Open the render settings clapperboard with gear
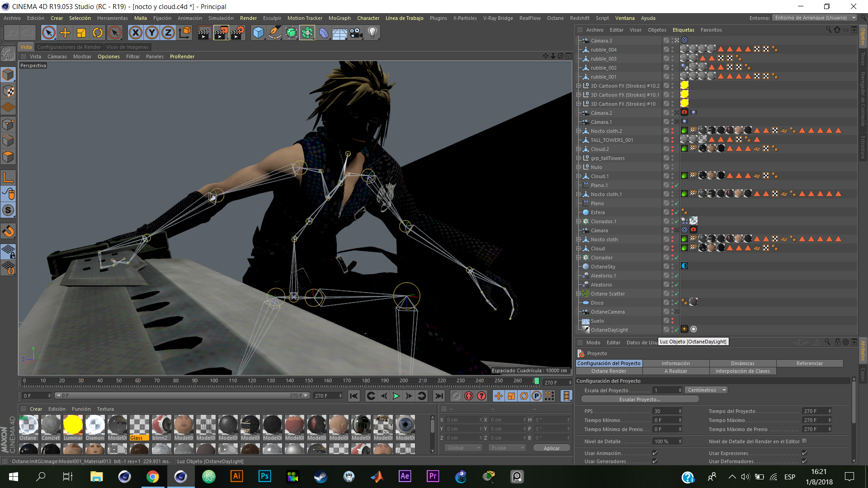Image resolution: width=868 pixels, height=488 pixels. (x=238, y=33)
